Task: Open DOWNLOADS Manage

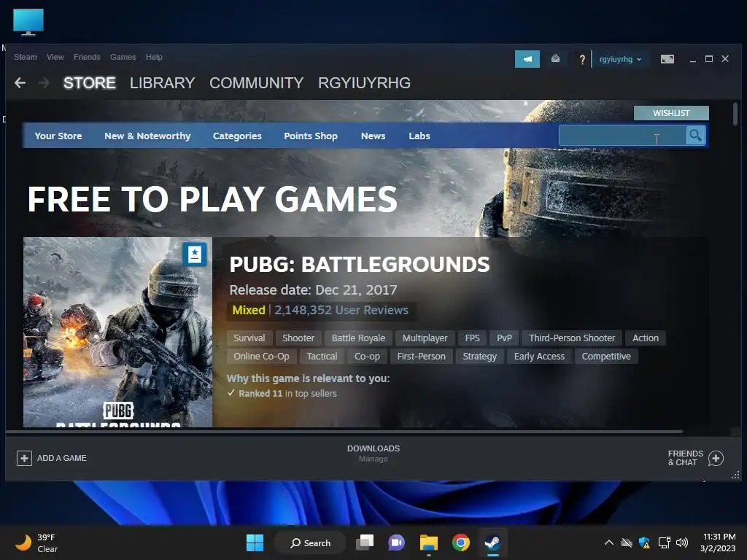Action: click(373, 454)
